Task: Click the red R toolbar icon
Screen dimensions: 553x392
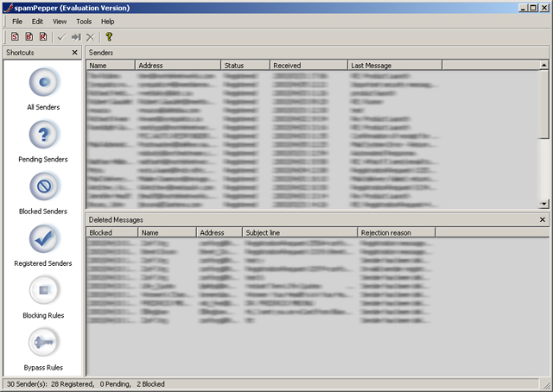Action: click(43, 36)
